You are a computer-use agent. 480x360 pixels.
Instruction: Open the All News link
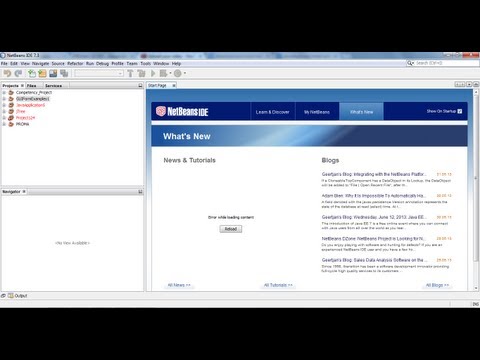(x=179, y=285)
